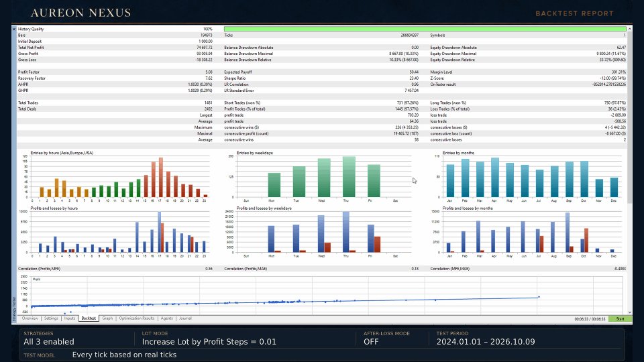
Task: Click the Thu bar in Entries by weekdays
Action: click(349, 177)
